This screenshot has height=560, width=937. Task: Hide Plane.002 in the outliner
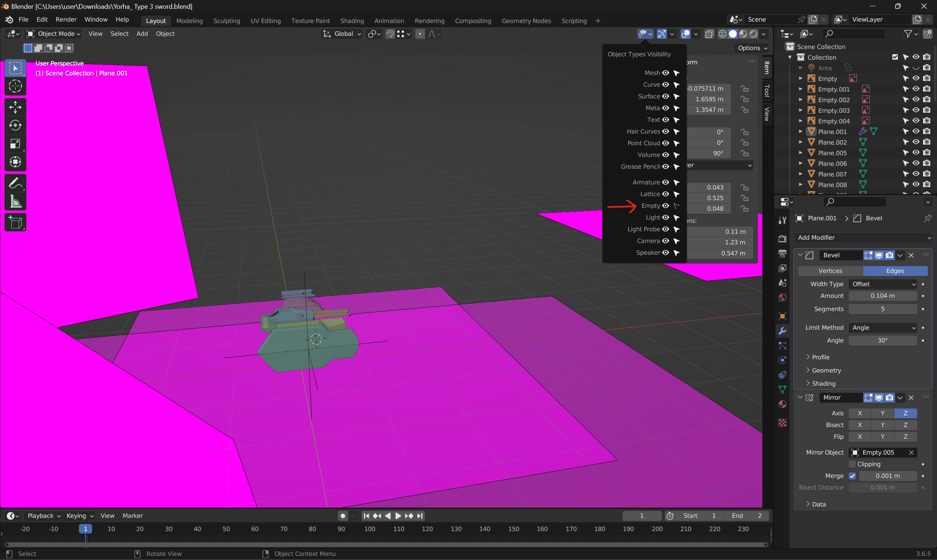(x=916, y=142)
